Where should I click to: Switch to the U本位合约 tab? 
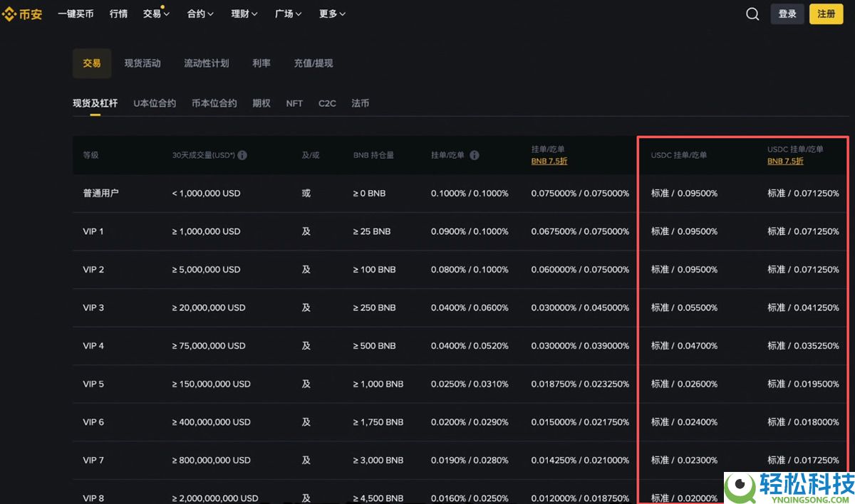click(155, 103)
